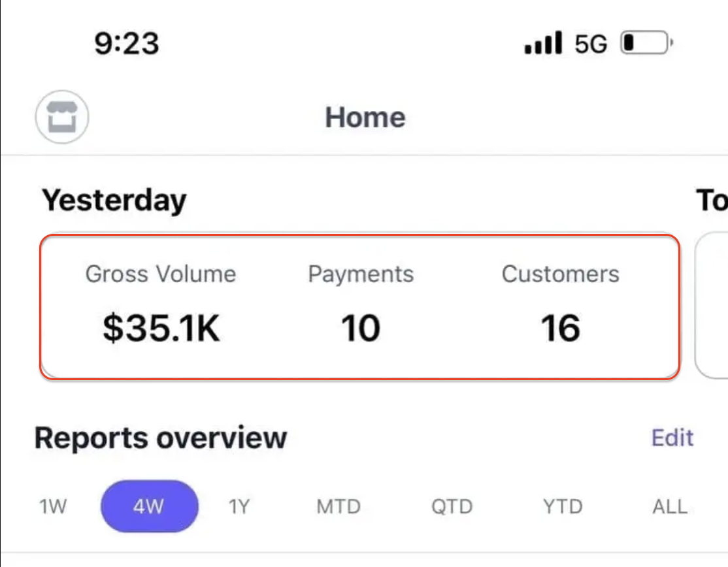Select the 4W time range pill
The width and height of the screenshot is (728, 567).
pos(149,507)
